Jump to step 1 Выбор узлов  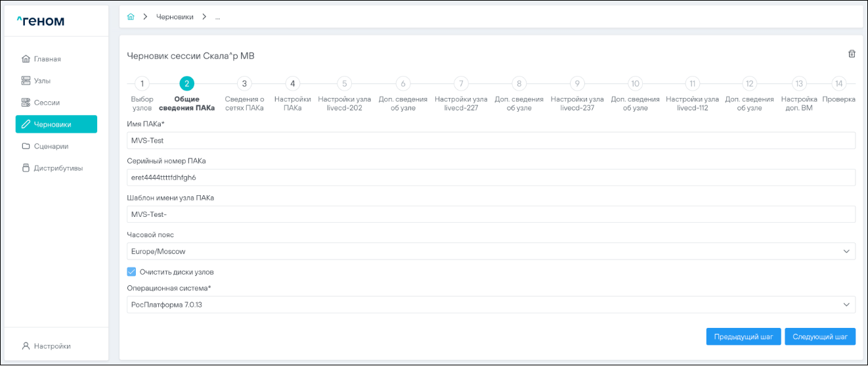pyautogui.click(x=142, y=84)
